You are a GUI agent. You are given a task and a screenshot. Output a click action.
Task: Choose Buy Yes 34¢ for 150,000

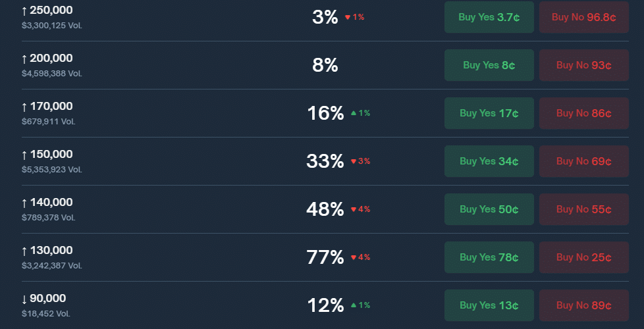(489, 161)
